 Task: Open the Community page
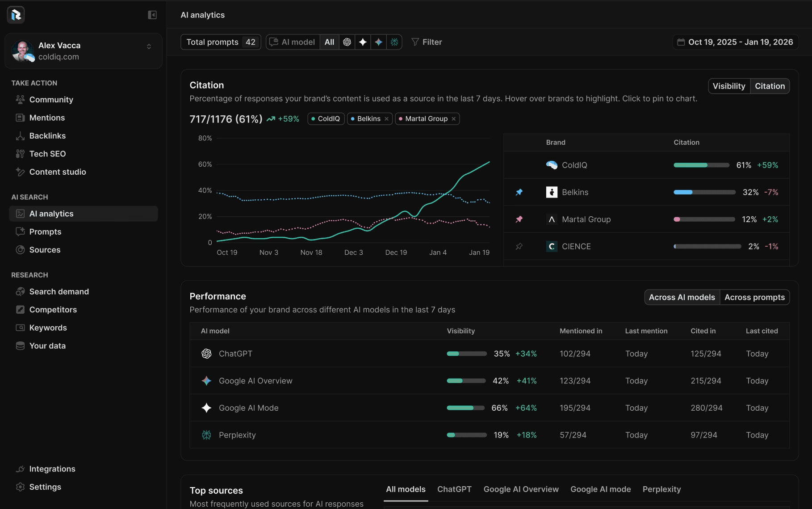point(84,100)
